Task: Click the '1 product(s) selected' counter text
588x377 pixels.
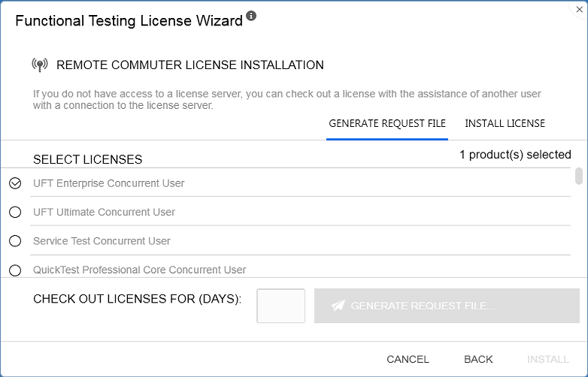Action: click(515, 155)
